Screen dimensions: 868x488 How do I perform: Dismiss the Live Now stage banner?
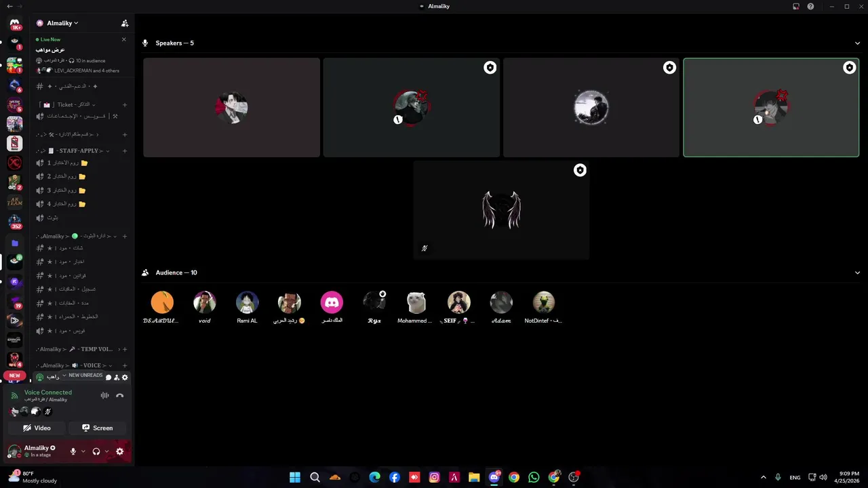(123, 39)
